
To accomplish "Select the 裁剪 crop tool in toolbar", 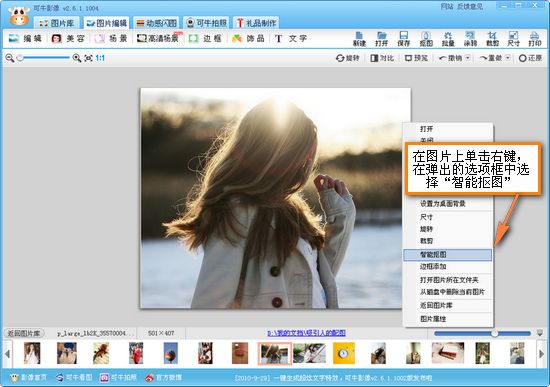I will [492, 39].
